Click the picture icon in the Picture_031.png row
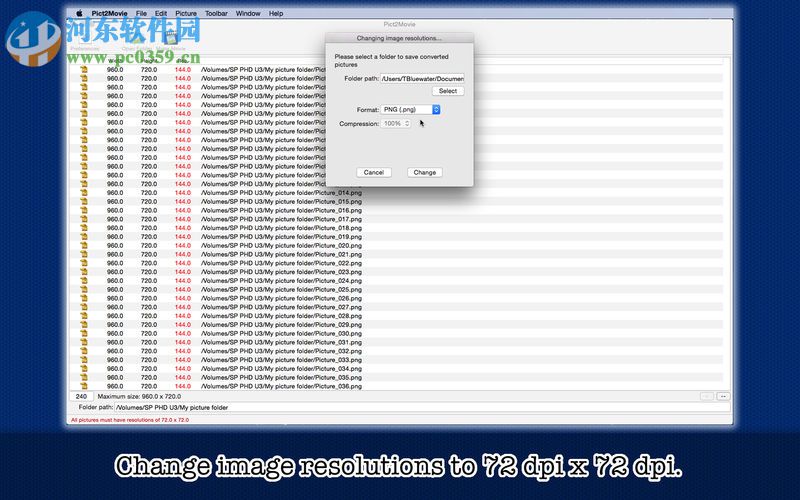 pyautogui.click(x=84, y=342)
